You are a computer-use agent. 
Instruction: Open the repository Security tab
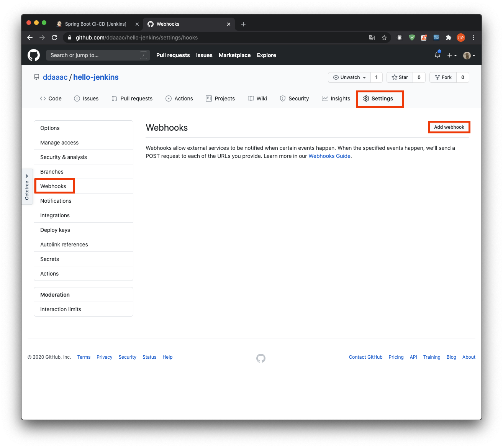(294, 98)
